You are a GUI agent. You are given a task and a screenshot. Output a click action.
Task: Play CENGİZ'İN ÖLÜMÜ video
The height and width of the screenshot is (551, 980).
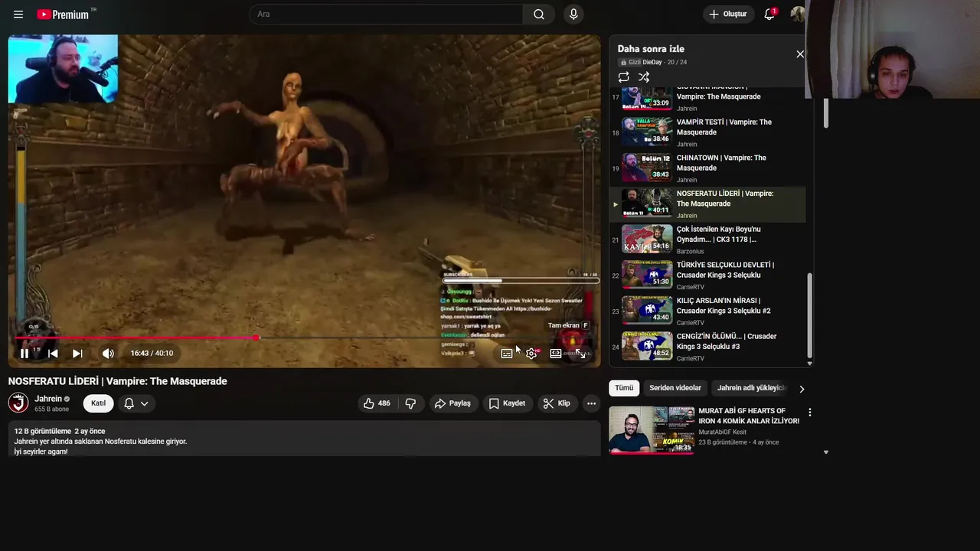(707, 347)
